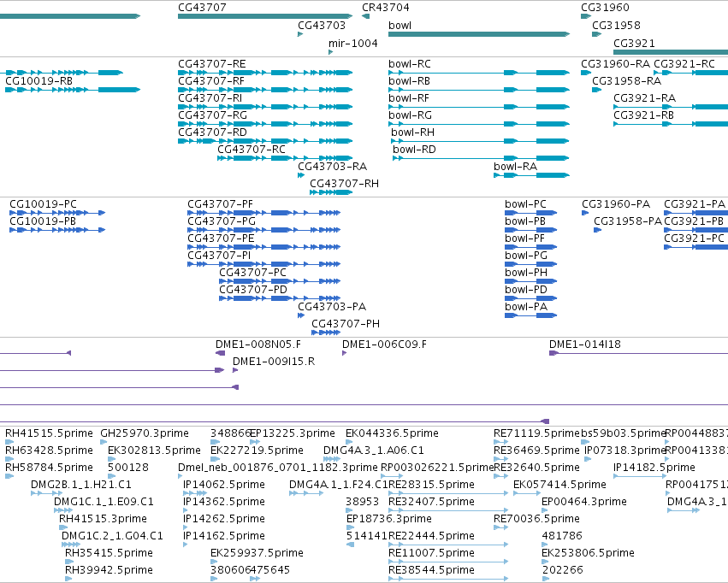Select transcript label bowl-RB
This screenshot has width=728, height=583.
(410, 81)
